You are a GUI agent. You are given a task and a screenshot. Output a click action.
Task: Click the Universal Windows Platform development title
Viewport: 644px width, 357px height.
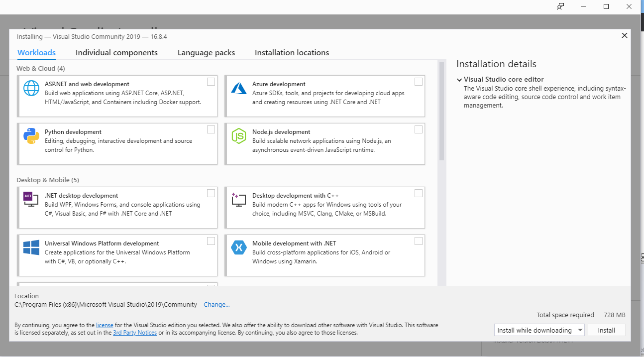click(102, 243)
